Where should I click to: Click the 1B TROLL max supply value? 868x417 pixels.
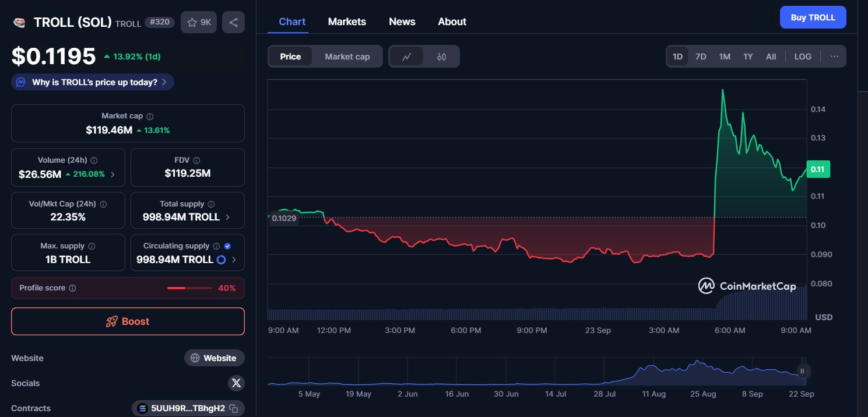pos(68,260)
